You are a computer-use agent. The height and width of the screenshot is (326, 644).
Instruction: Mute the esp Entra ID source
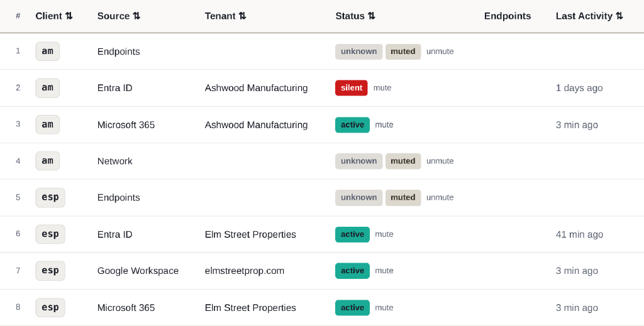point(384,234)
